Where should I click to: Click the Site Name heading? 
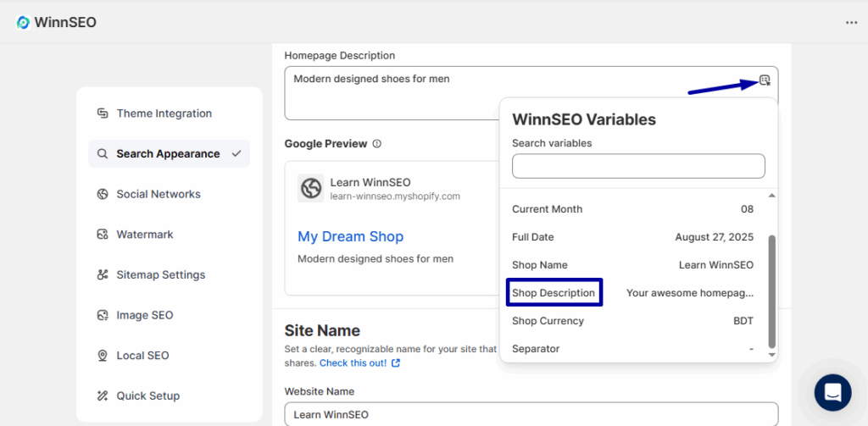pos(322,331)
